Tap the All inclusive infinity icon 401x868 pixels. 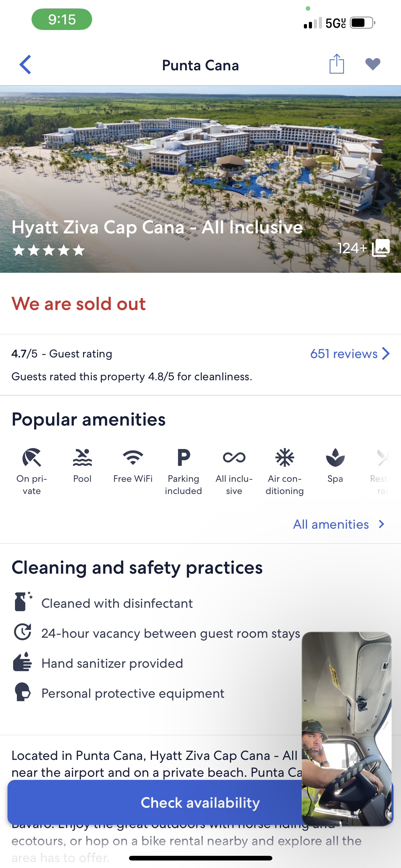(x=234, y=457)
